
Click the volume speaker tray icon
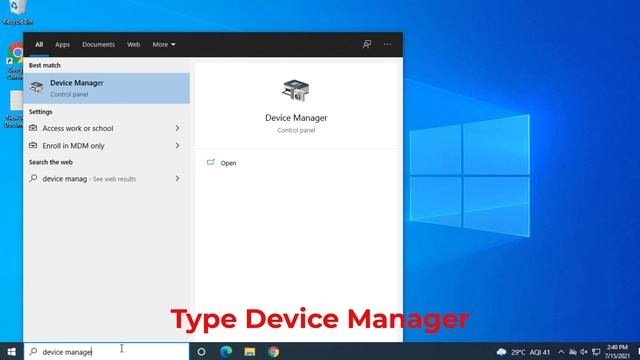[584, 352]
